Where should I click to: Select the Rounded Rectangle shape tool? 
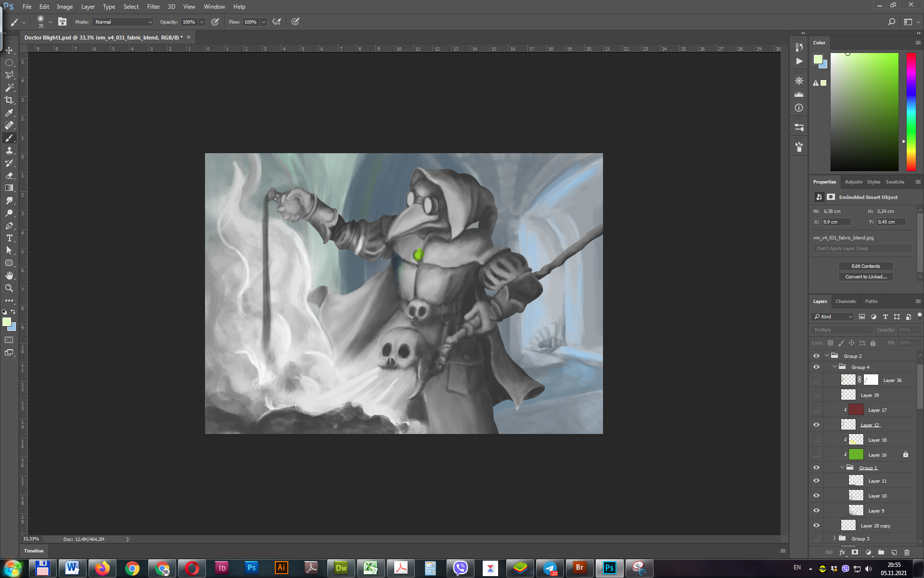click(9, 263)
